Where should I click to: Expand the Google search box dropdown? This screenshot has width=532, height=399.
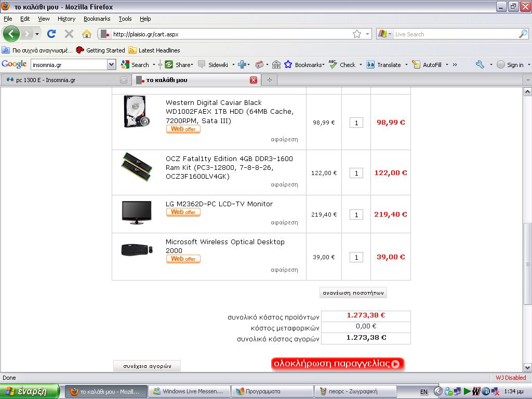(111, 64)
